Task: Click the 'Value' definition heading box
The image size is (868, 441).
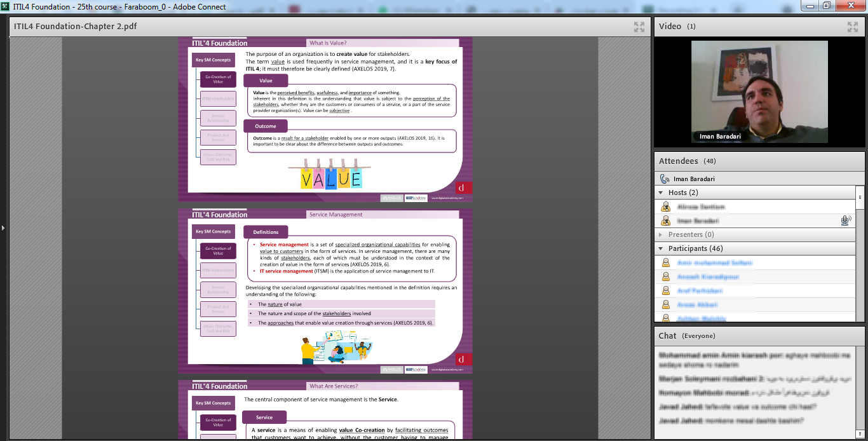Action: (x=266, y=81)
